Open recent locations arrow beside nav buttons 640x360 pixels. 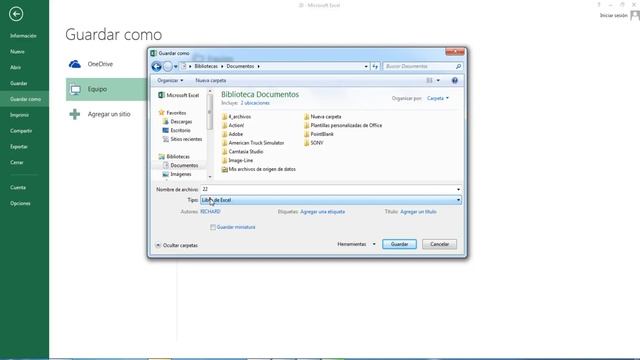[176, 66]
